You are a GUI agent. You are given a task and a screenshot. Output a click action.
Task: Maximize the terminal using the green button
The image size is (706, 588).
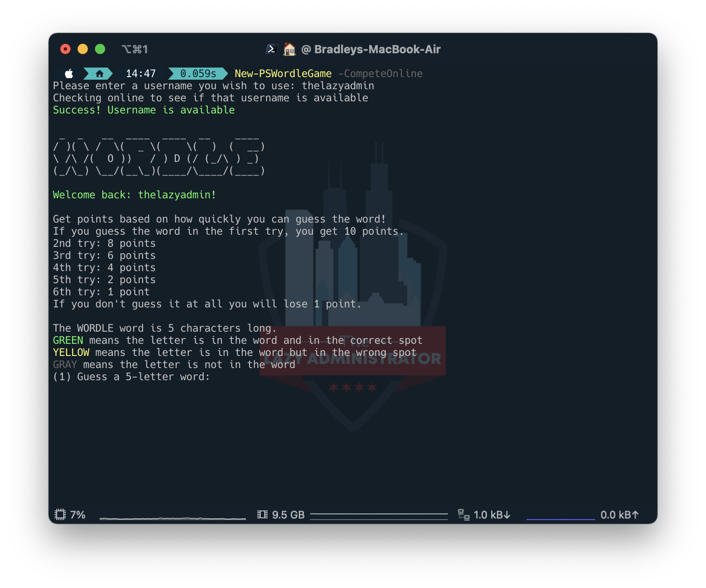point(100,49)
